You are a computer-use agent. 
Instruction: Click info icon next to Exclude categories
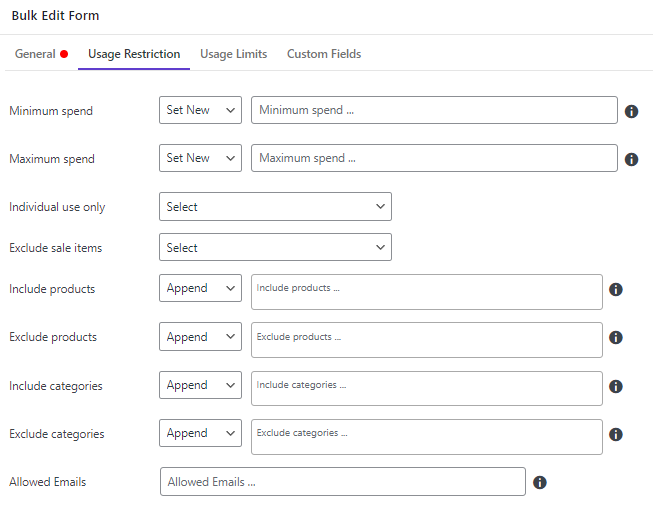tap(616, 434)
